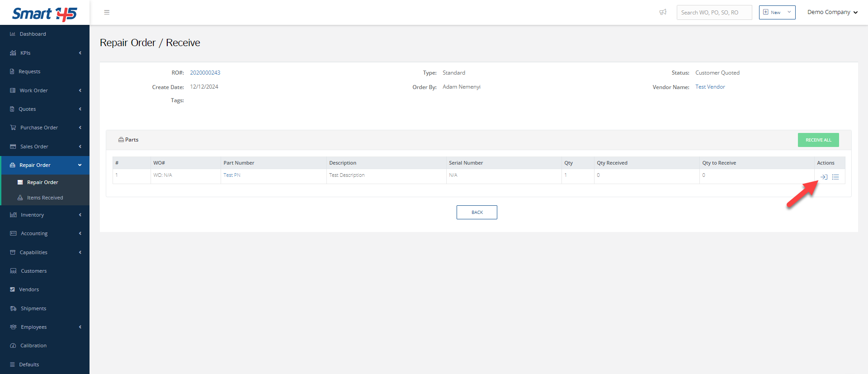868x374 pixels.
Task: Click the BACK button
Action: (x=477, y=212)
